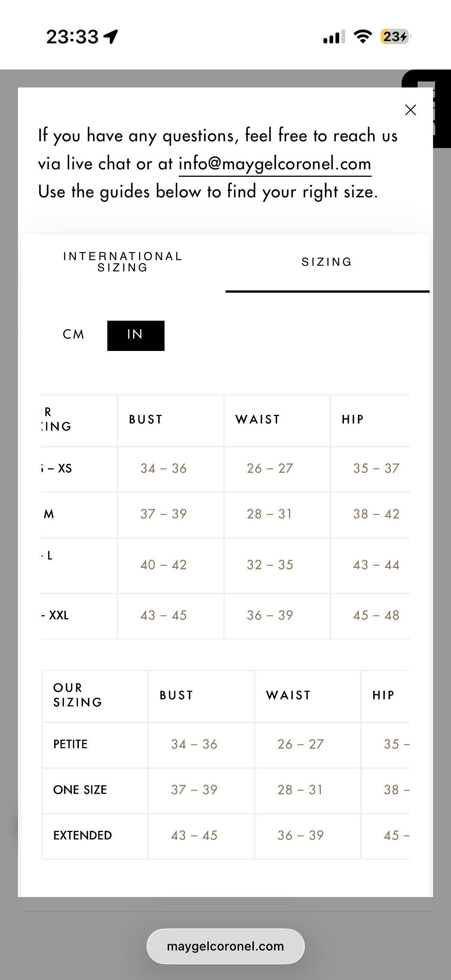Select the IN unit button
Screen dimensions: 451x980
pyautogui.click(x=136, y=336)
